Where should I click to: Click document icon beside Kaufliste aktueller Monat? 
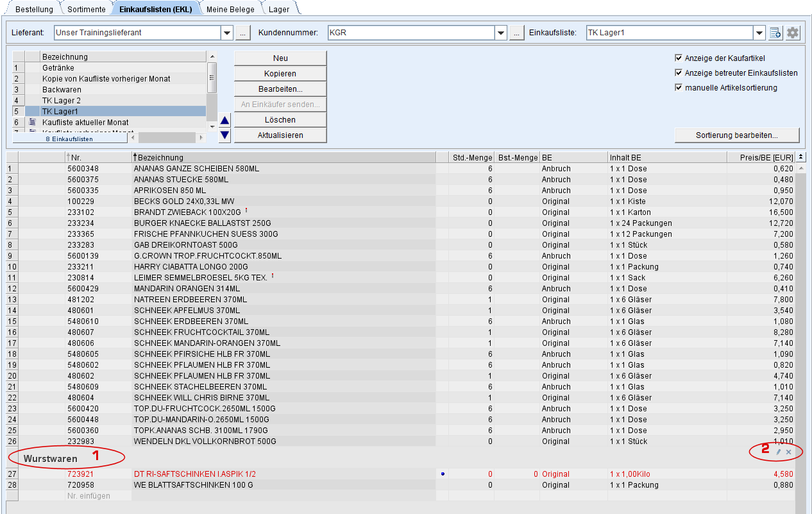(x=32, y=123)
